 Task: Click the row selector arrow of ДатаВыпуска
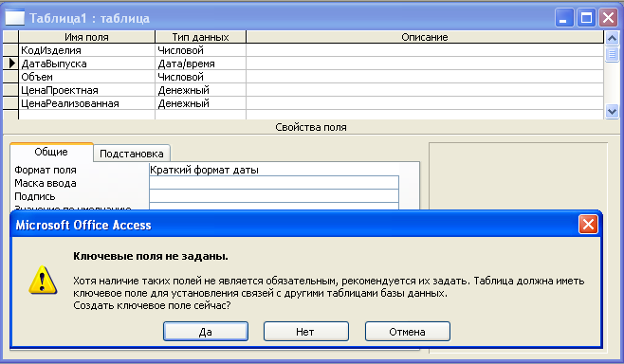click(10, 64)
